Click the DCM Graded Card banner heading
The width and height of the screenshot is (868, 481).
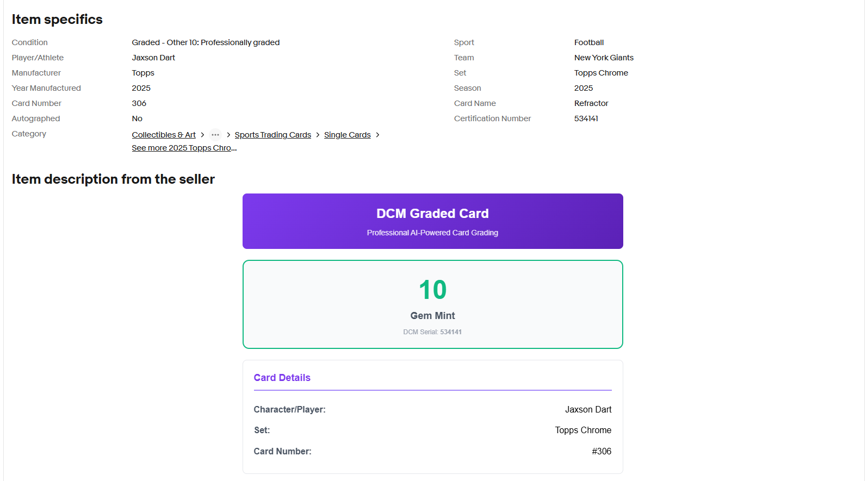coord(432,214)
